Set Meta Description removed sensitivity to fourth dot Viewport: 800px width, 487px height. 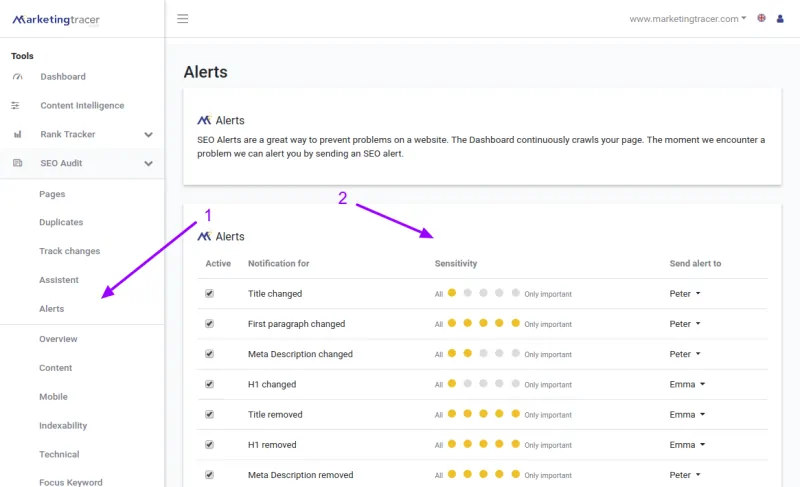pos(499,474)
